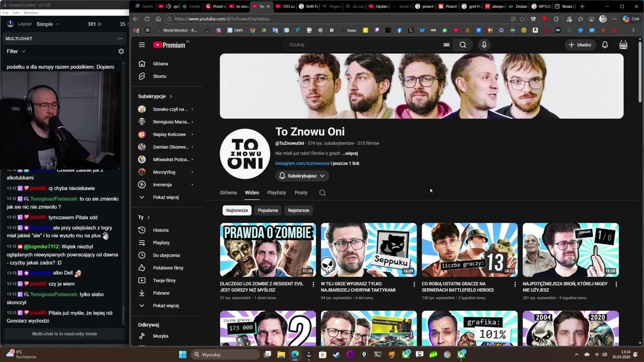Expand channel description with ...więcej
The image size is (644, 362).
(x=350, y=153)
